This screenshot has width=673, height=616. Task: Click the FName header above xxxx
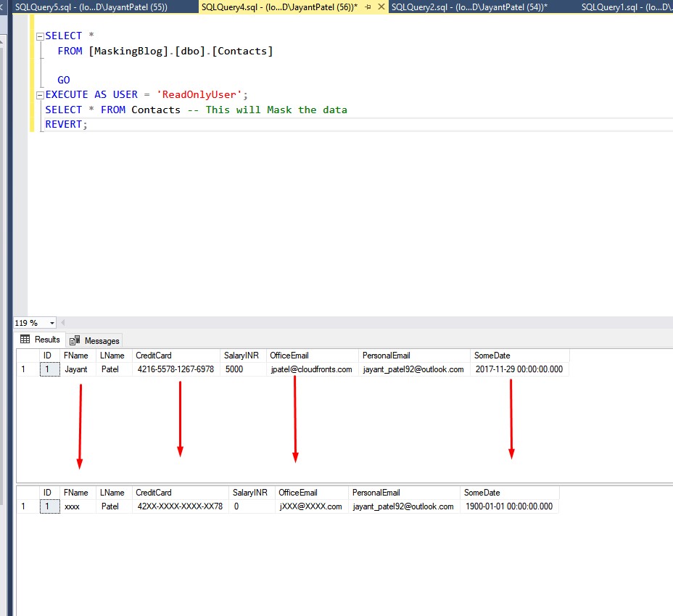point(78,493)
